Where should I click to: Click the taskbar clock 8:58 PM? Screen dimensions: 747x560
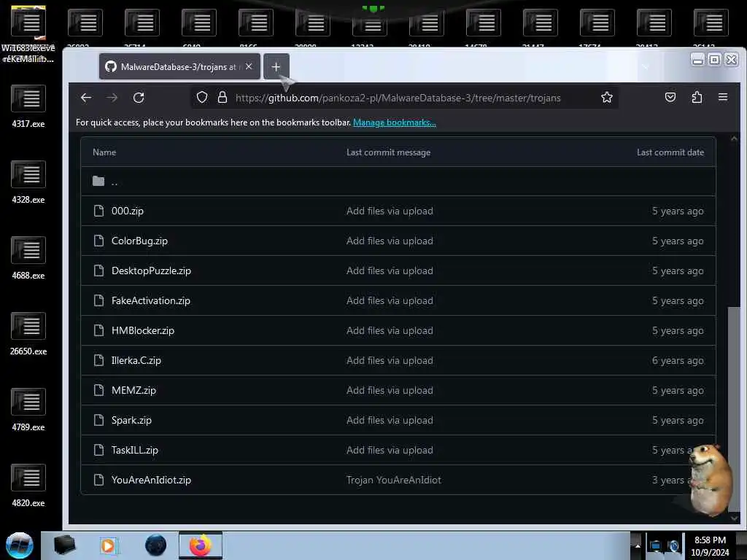tap(710, 546)
